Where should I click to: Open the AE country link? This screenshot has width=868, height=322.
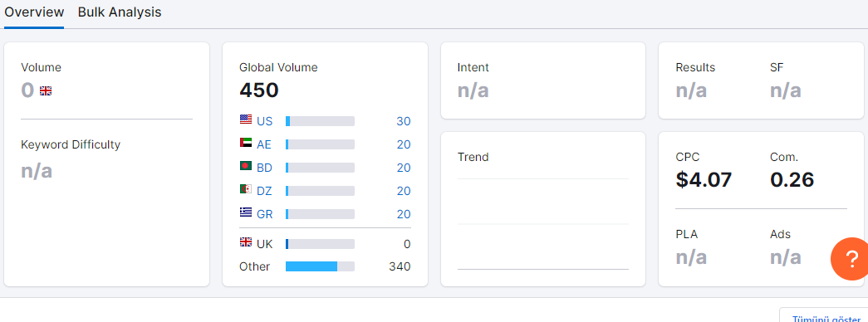[x=264, y=144]
